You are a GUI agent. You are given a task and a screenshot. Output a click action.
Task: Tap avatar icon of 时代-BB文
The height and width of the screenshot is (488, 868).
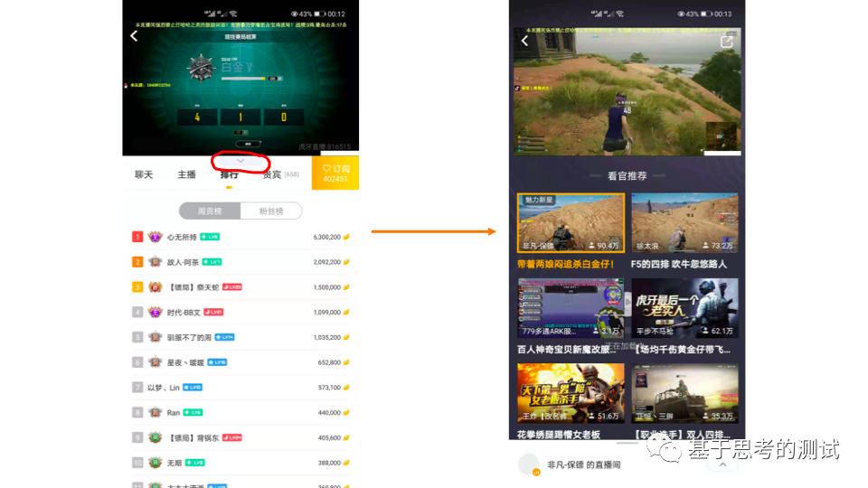(155, 312)
